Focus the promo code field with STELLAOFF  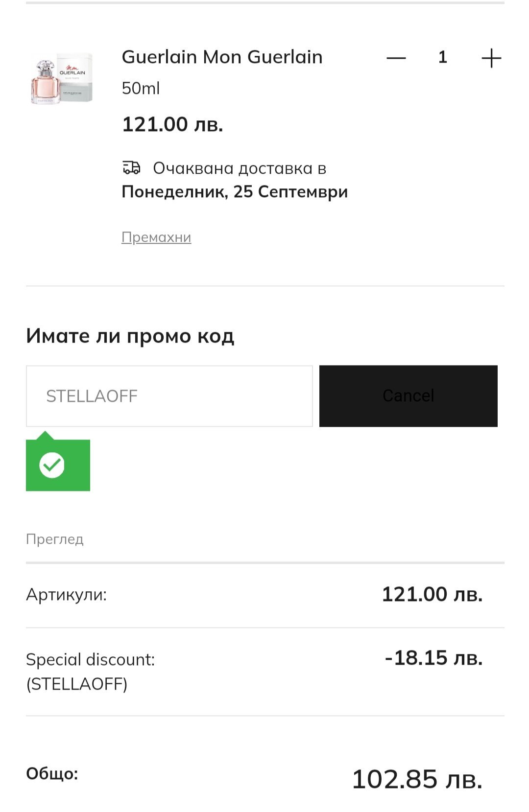pos(169,396)
